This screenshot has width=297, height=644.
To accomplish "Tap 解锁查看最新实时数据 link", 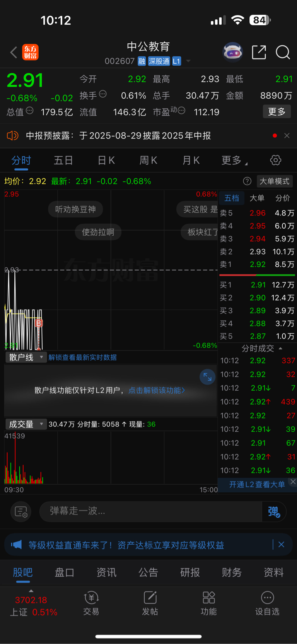I will click(x=82, y=357).
